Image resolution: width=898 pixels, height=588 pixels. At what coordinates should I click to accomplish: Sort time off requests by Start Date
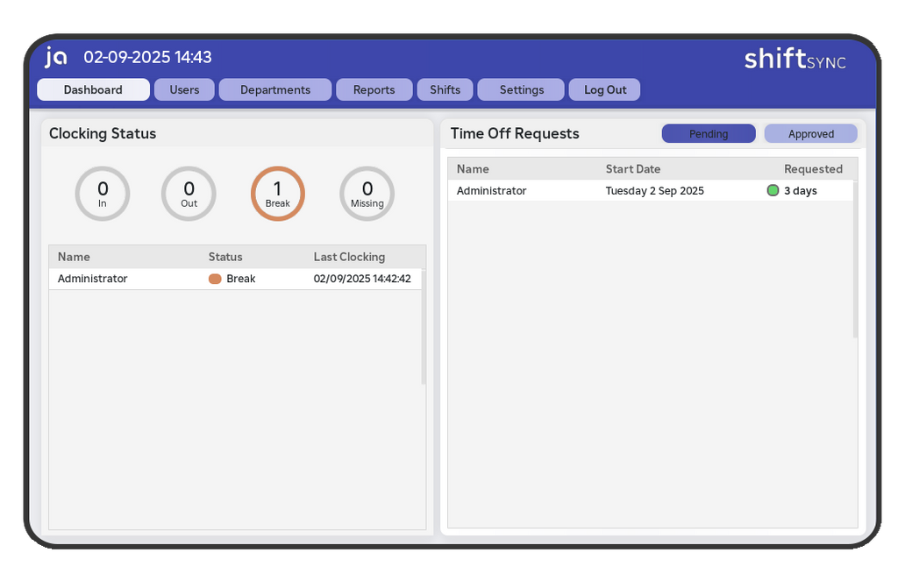point(632,169)
